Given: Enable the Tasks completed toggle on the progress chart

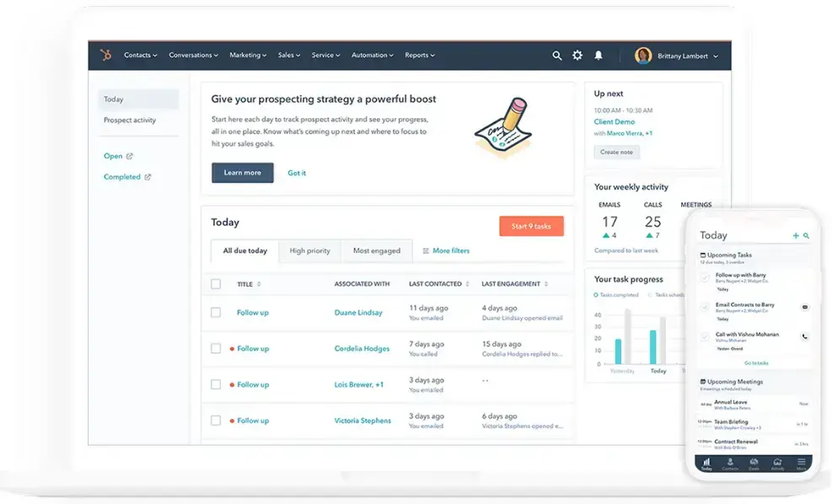Looking at the screenshot, I should point(594,295).
